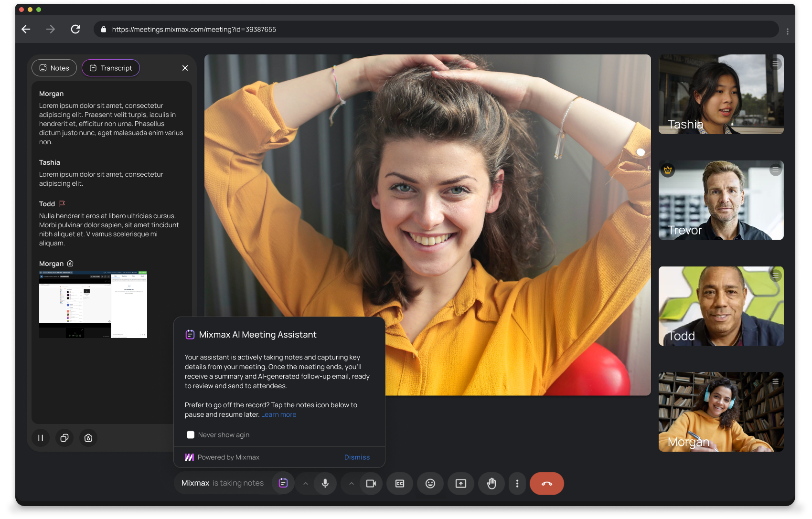
Task: Select Todd's video thumbnail
Action: click(721, 306)
